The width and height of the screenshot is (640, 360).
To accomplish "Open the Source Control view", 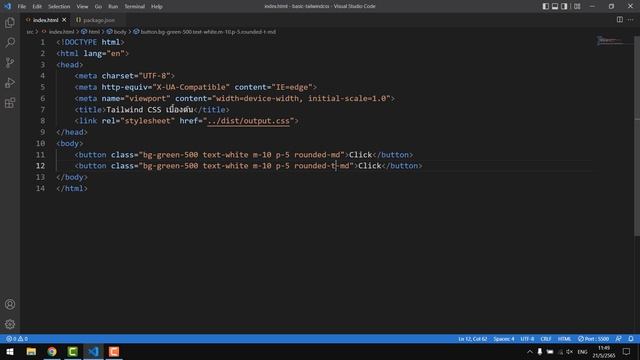I will point(10,62).
